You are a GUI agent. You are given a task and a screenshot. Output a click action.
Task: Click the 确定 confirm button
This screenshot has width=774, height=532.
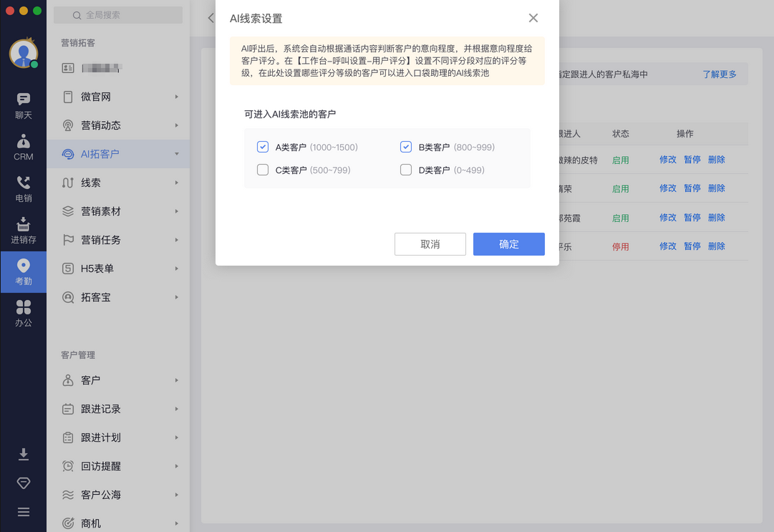pos(509,244)
